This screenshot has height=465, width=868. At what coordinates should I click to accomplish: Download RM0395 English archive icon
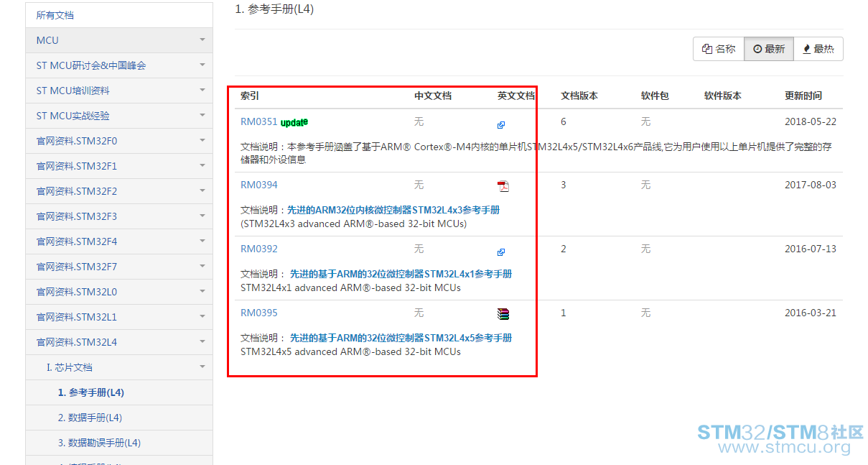[503, 314]
